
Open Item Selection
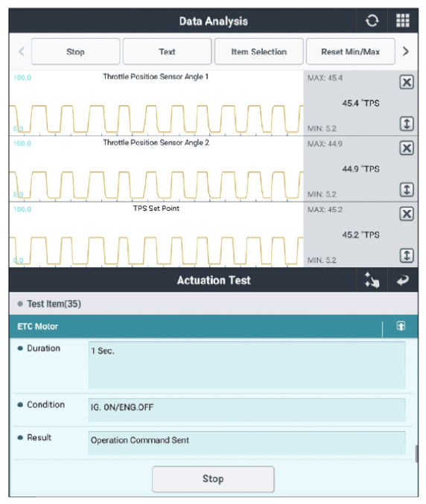(259, 52)
